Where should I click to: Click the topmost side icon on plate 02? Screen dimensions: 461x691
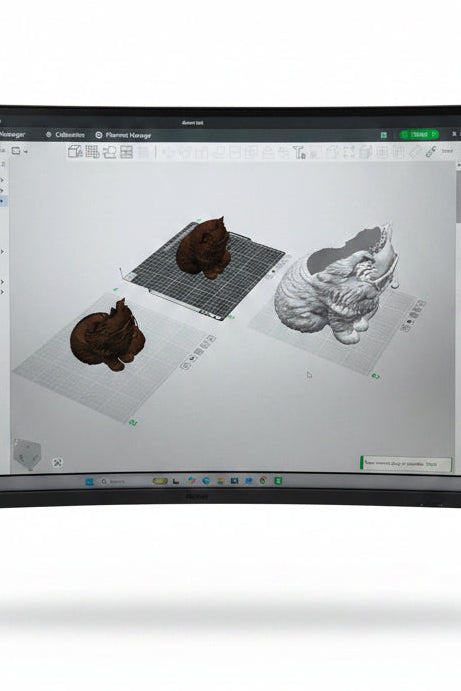212,338
